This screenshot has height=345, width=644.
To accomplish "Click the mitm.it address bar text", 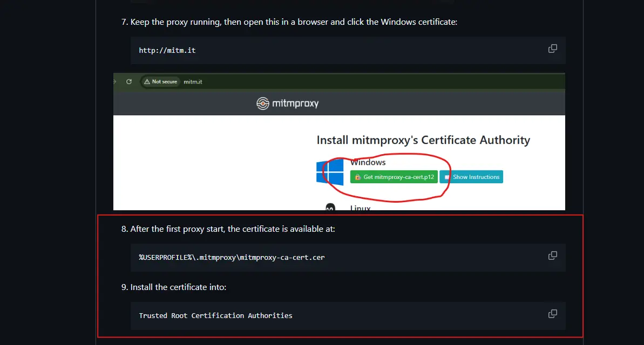I will (193, 81).
